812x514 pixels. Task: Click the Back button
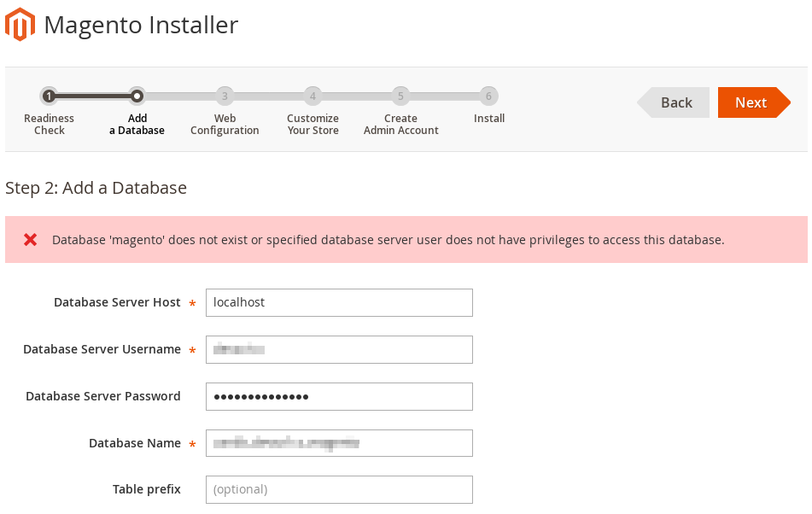[x=673, y=102]
